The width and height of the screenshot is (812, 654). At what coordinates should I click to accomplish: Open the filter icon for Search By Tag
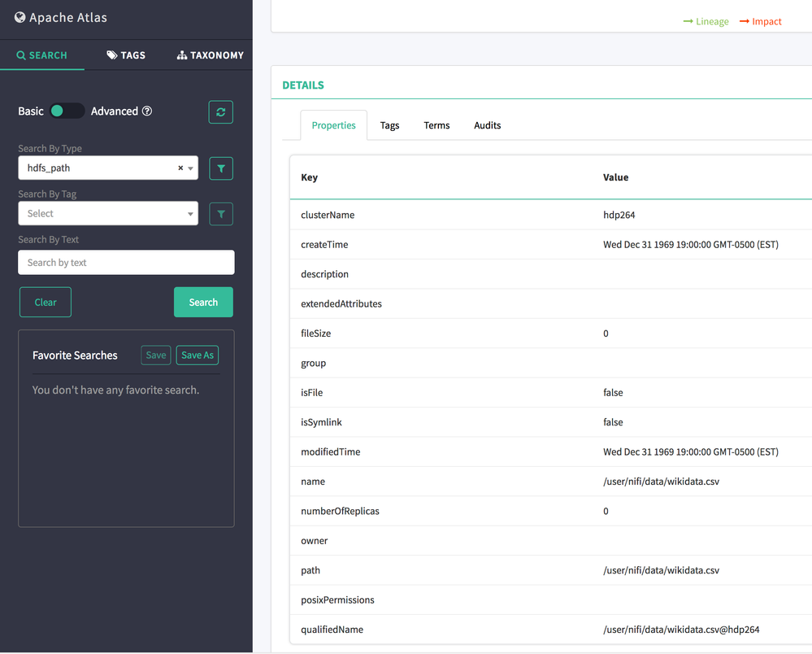[x=220, y=214]
